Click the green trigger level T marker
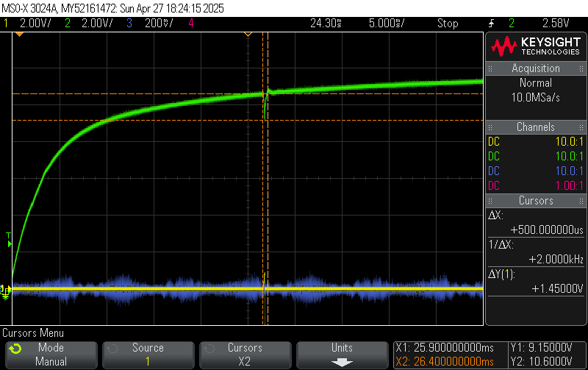Screen dimensions: 588x370 pos(9,239)
